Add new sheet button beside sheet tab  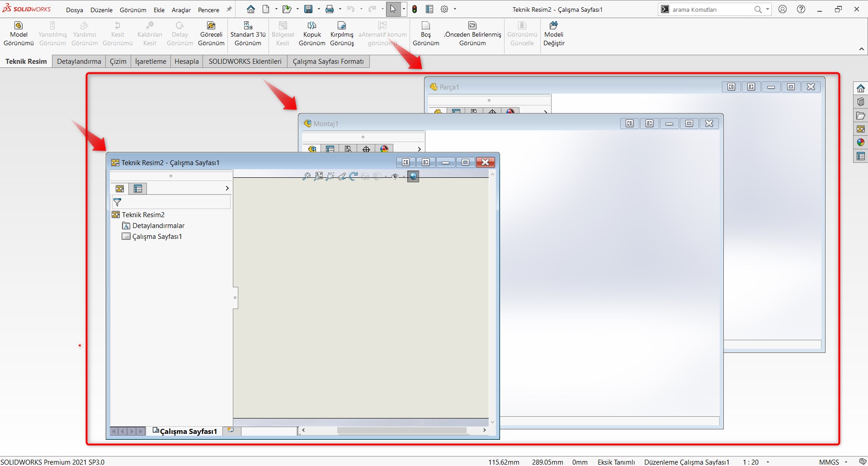click(x=231, y=430)
